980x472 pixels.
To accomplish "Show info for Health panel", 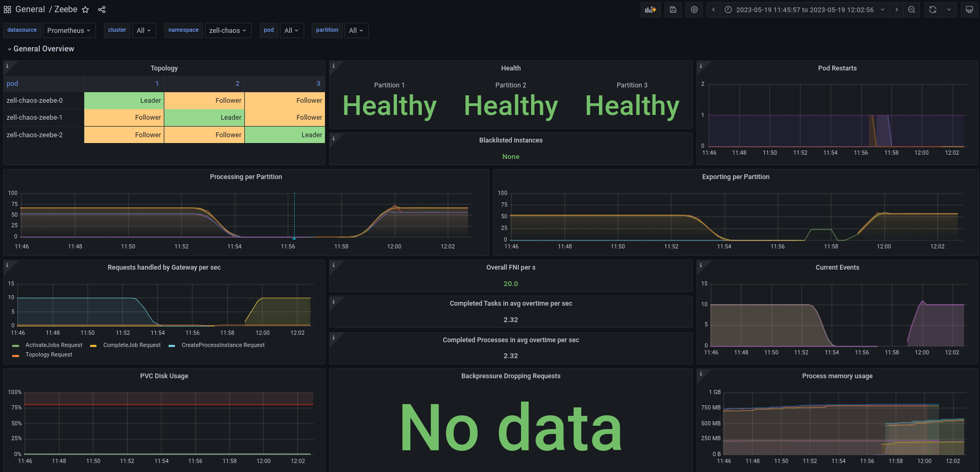I will coord(333,66).
